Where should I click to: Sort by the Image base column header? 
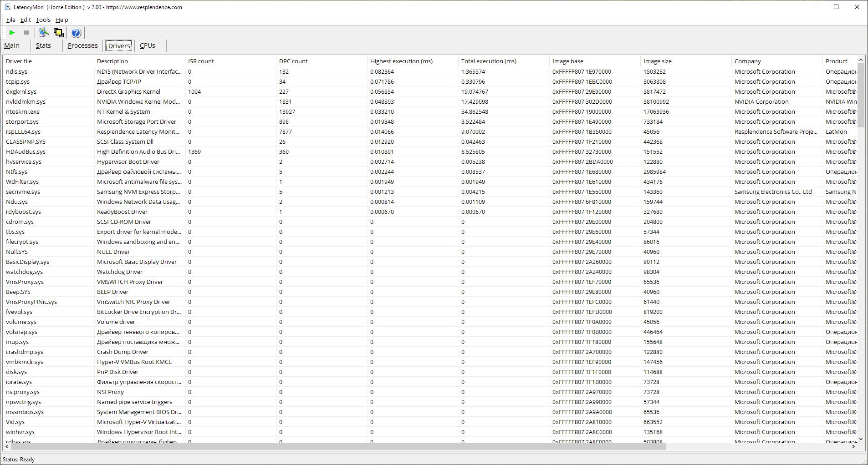coord(595,61)
